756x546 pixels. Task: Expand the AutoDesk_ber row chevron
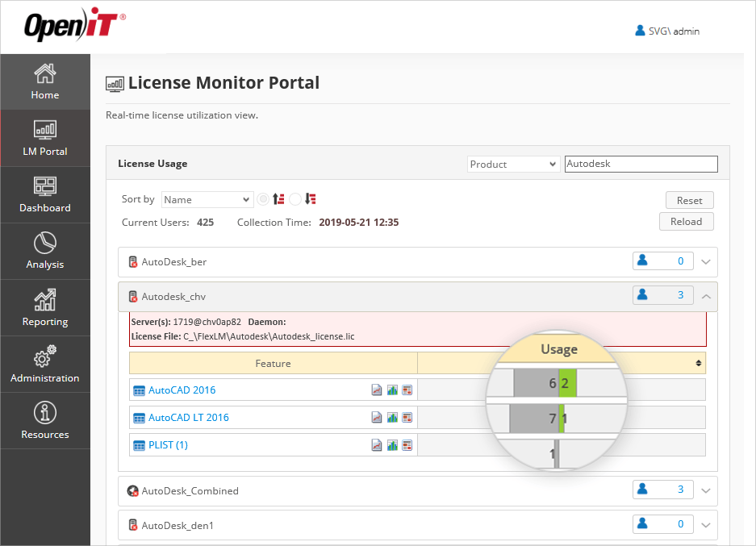(706, 261)
